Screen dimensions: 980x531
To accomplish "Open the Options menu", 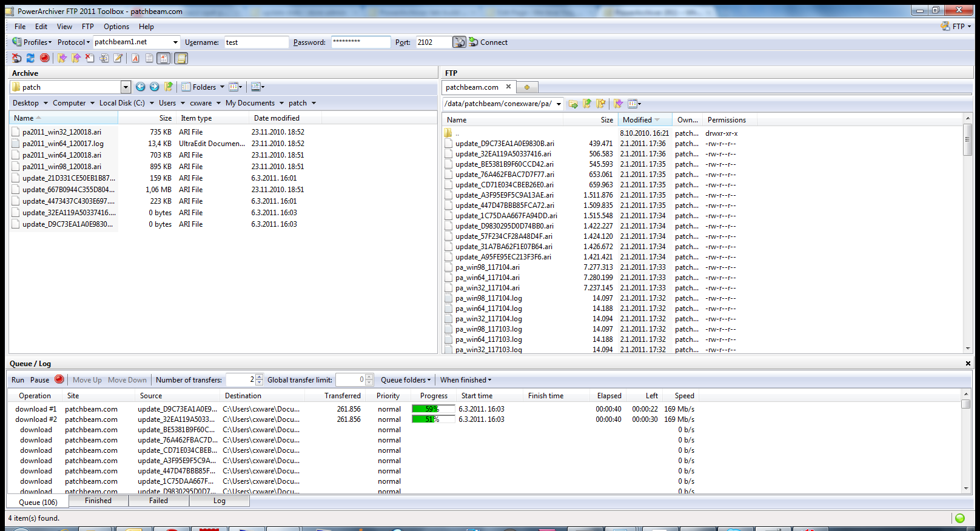I will coord(116,27).
